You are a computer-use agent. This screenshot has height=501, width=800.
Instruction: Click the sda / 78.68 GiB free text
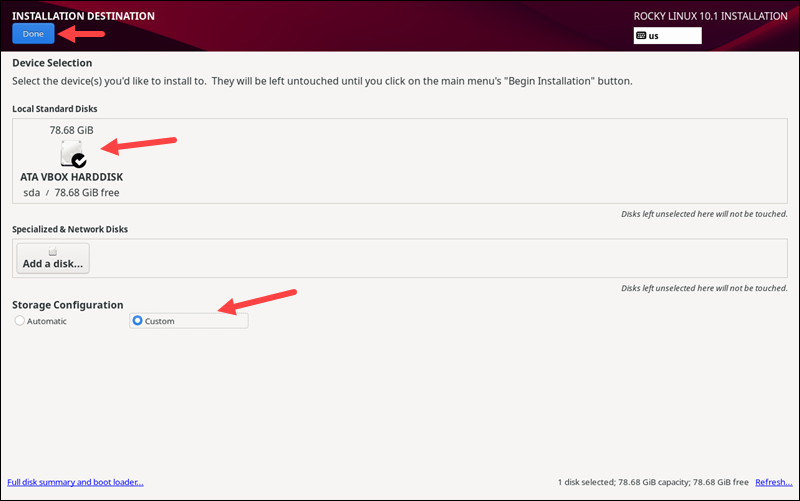click(x=71, y=193)
